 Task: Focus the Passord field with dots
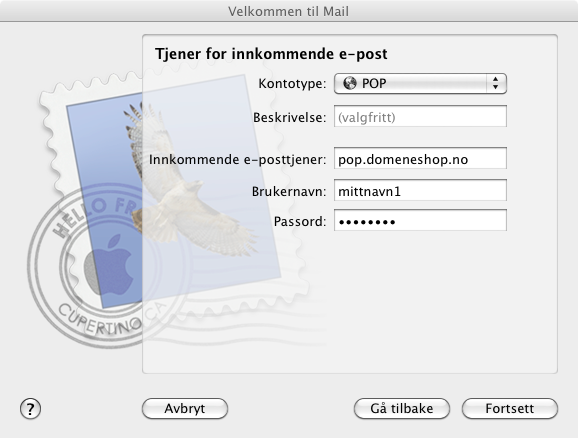[x=420, y=220]
